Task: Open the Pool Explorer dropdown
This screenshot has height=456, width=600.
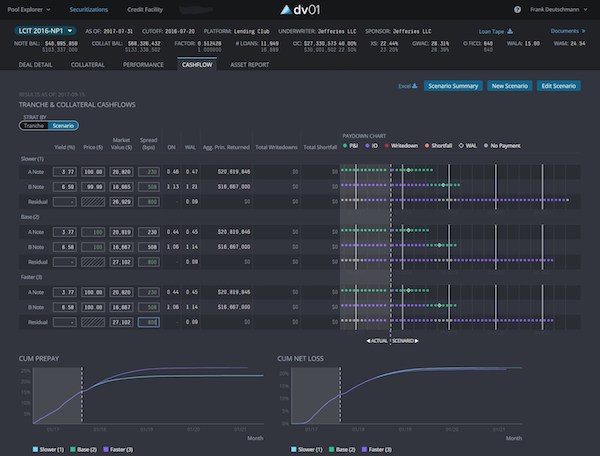Action: tap(32, 9)
